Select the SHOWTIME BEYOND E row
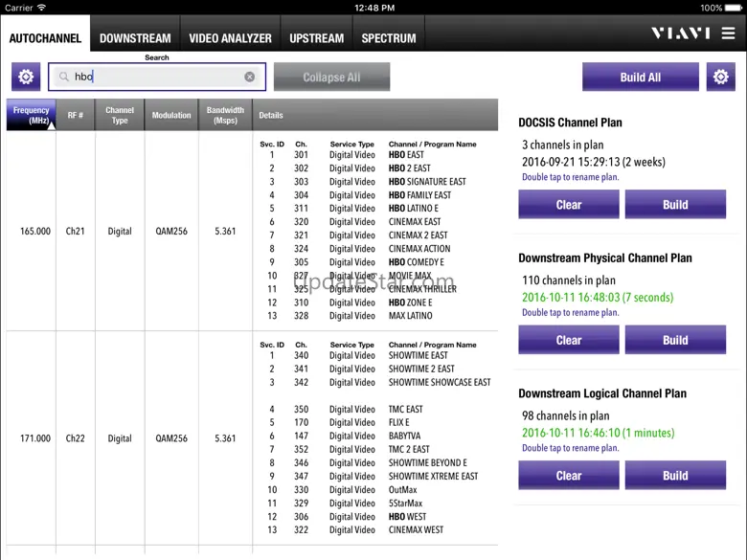Screen dimensions: 747x560 375,463
